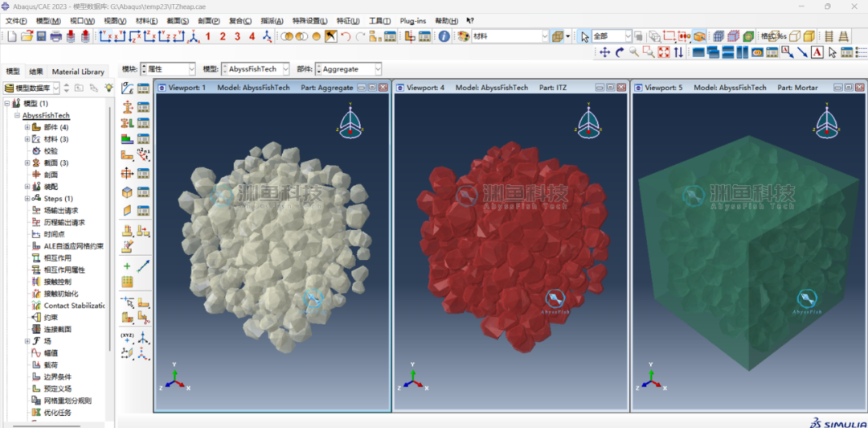Toggle the replace selected display group icon
This screenshot has width=868, height=428.
tap(286, 36)
